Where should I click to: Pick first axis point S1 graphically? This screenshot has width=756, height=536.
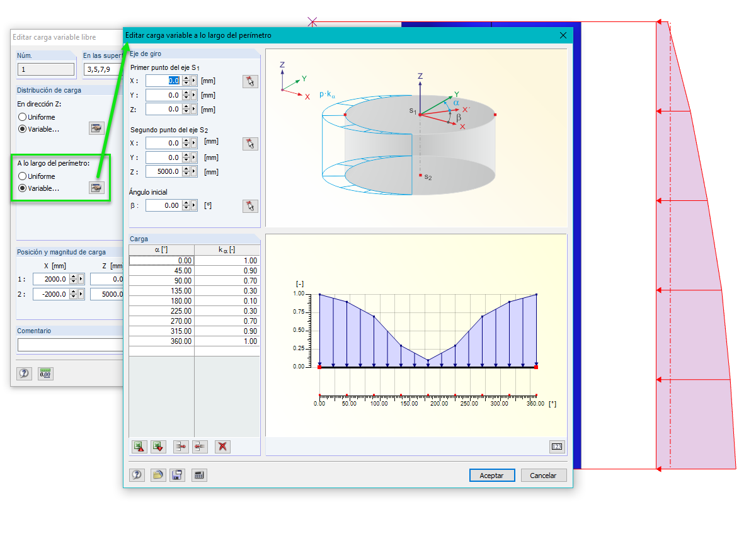[250, 81]
